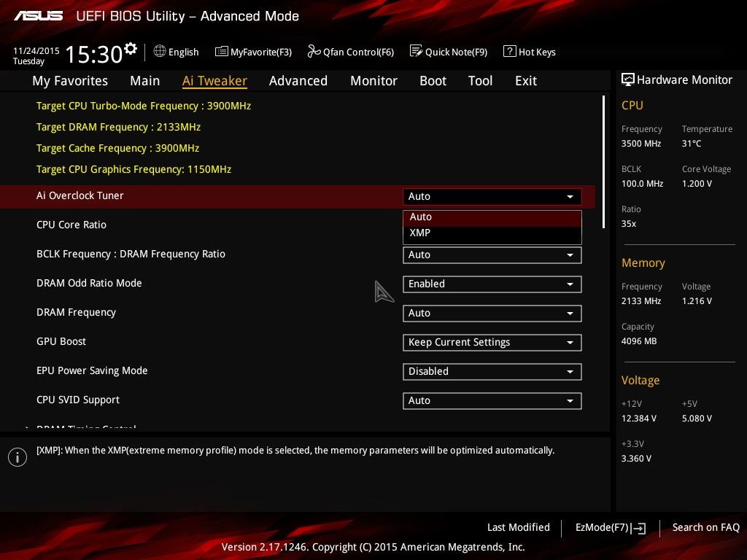Click the BCLK value 100.0 MHz

point(642,184)
